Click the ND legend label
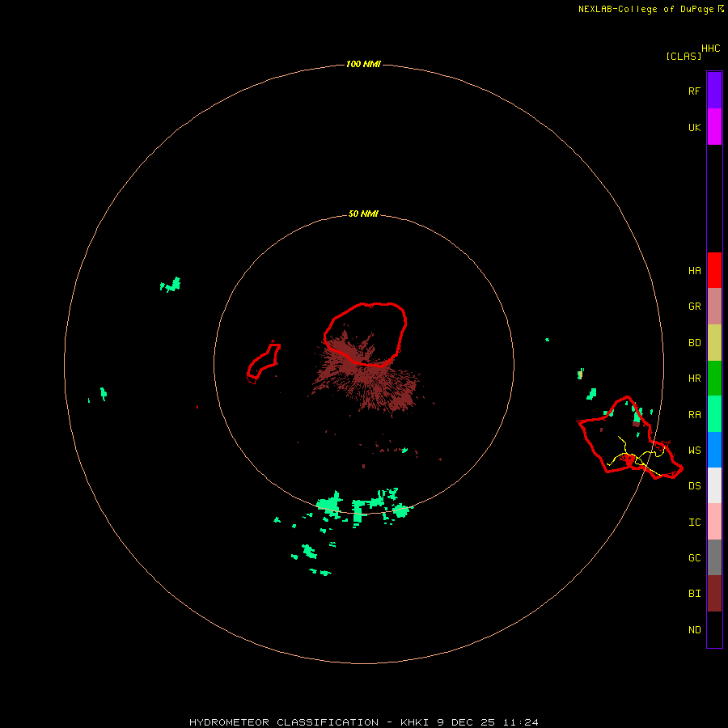 coord(694,630)
